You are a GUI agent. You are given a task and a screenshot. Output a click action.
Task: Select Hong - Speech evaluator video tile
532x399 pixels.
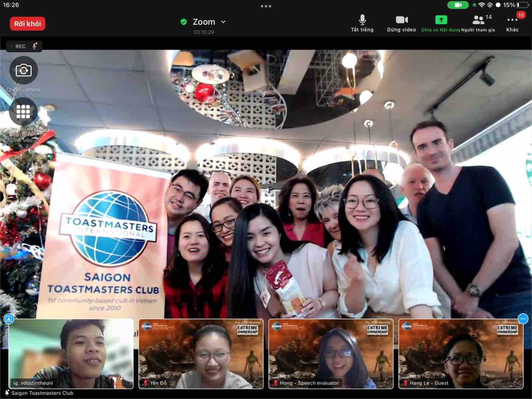pos(331,354)
